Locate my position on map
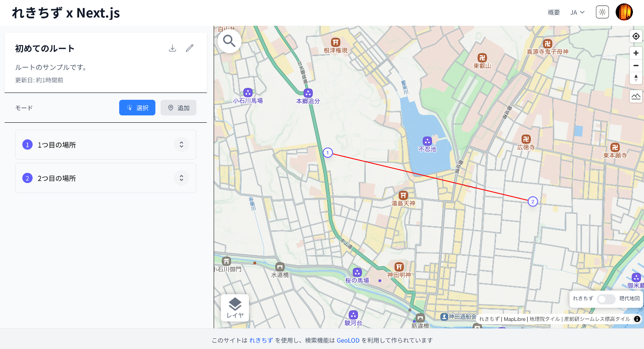The image size is (644, 349). point(636,36)
